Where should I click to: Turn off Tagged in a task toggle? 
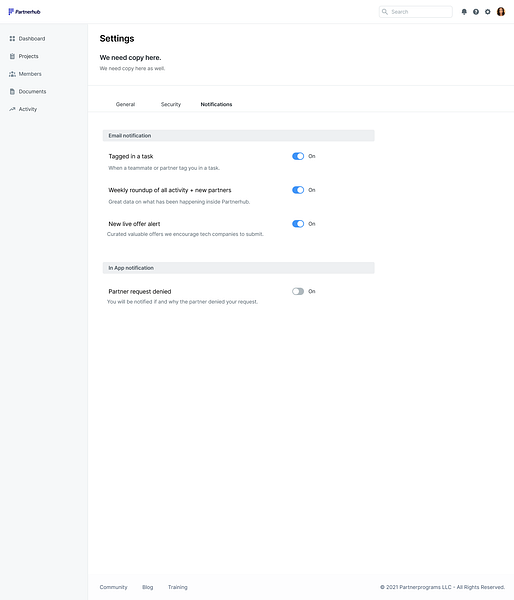coord(298,156)
